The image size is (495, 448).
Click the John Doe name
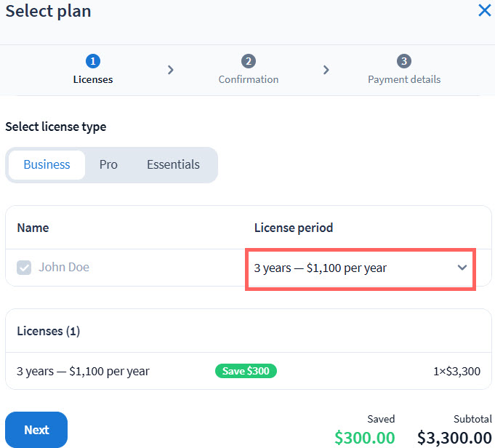[64, 267]
